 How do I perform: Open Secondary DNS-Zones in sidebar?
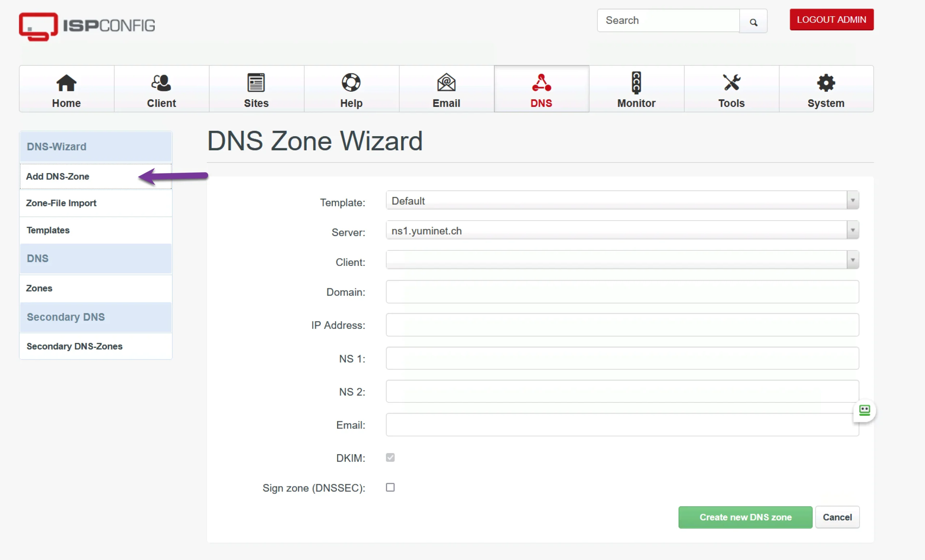pyautogui.click(x=96, y=346)
